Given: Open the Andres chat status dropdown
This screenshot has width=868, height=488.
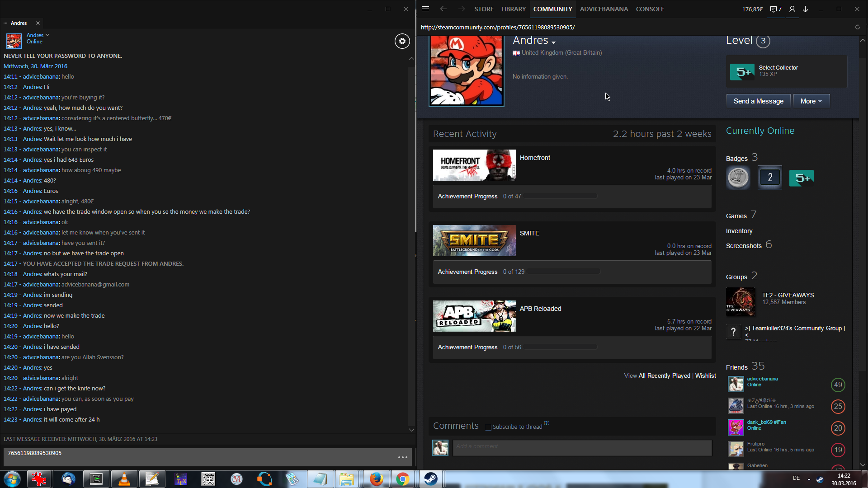Looking at the screenshot, I should [47, 35].
